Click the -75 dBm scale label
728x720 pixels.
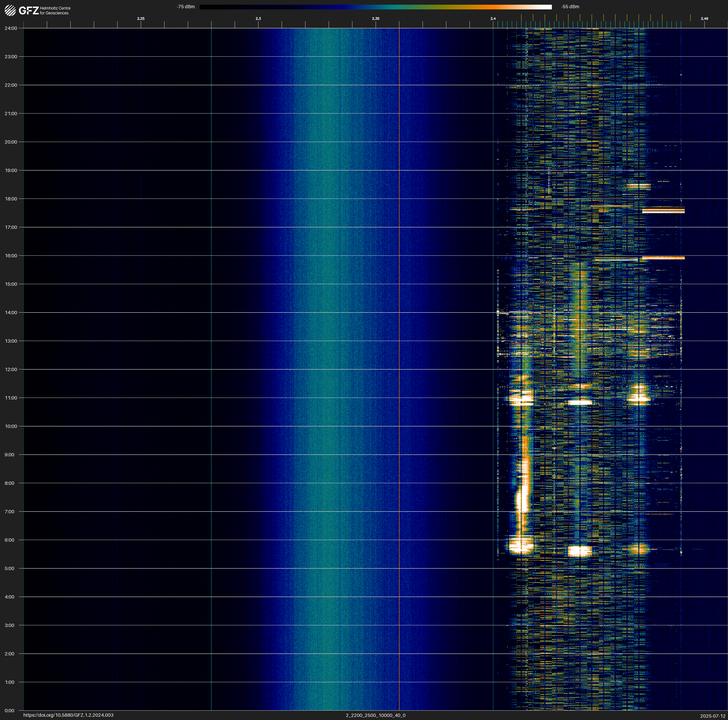tap(186, 7)
